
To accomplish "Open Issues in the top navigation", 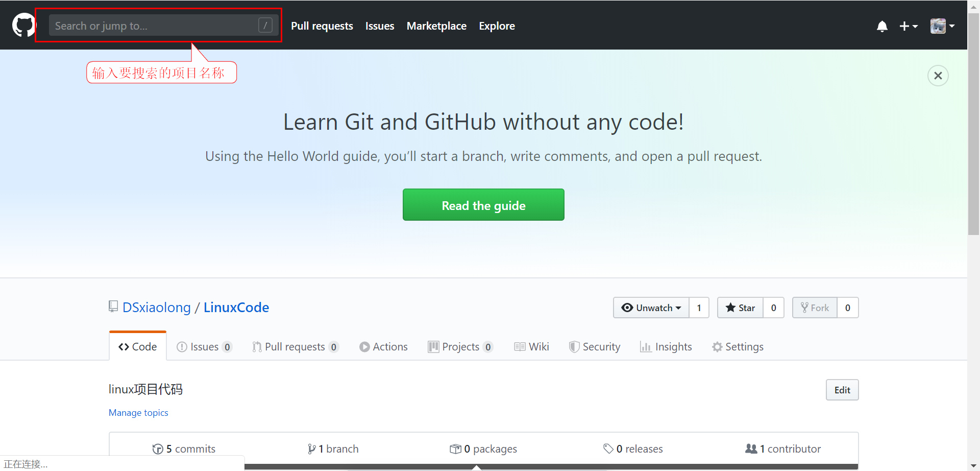I will pyautogui.click(x=380, y=26).
